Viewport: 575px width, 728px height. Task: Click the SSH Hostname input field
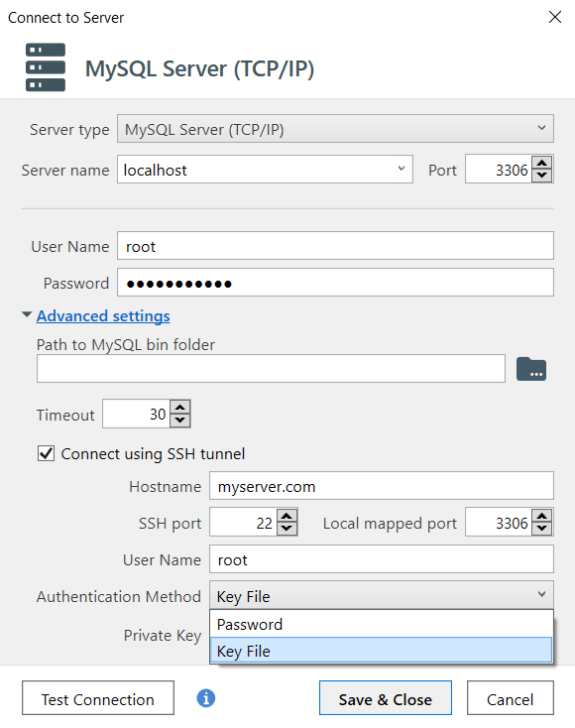coord(382,486)
